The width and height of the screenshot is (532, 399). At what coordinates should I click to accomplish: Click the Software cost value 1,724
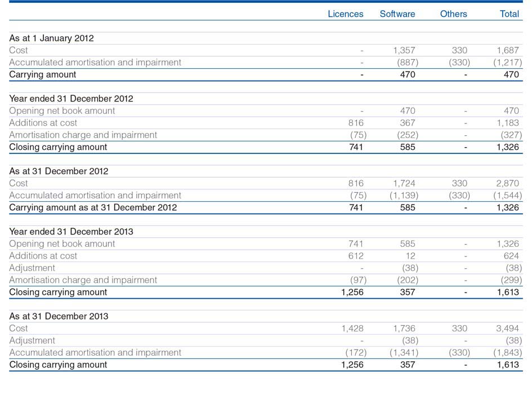pyautogui.click(x=404, y=183)
